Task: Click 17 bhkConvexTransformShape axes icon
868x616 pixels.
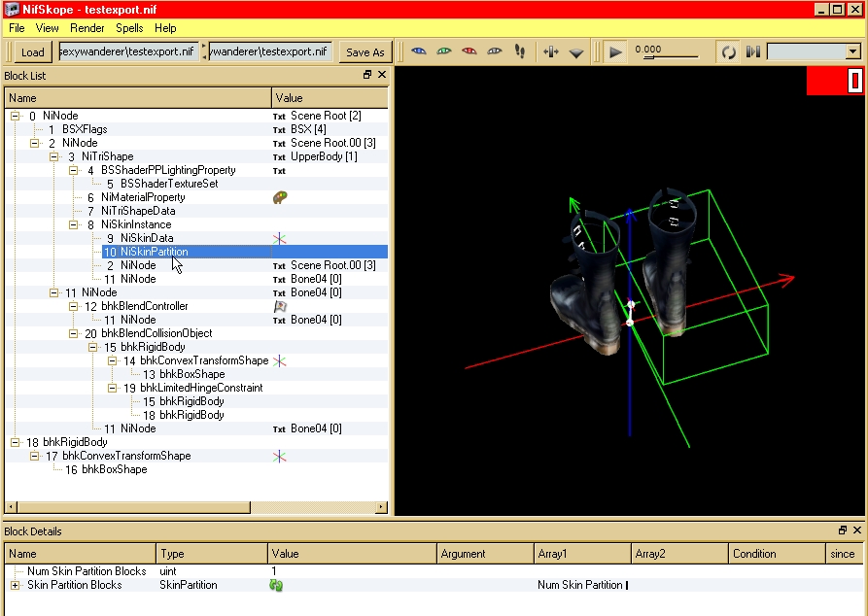Action: coord(280,456)
